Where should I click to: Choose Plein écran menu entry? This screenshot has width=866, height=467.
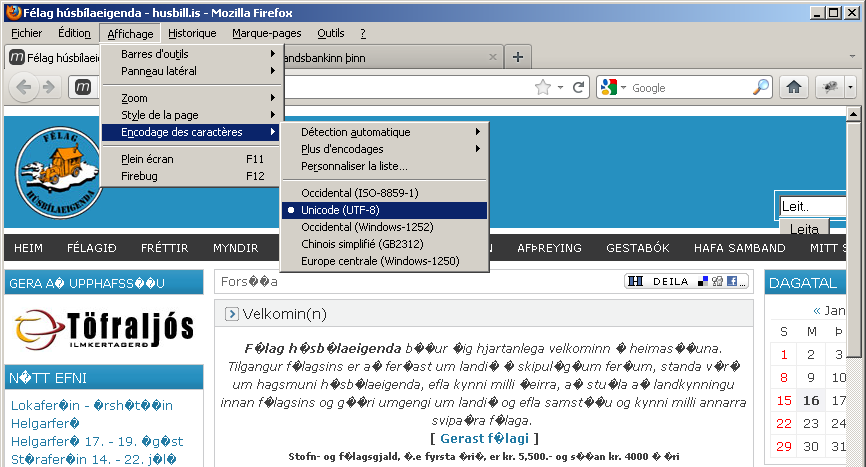click(192, 159)
